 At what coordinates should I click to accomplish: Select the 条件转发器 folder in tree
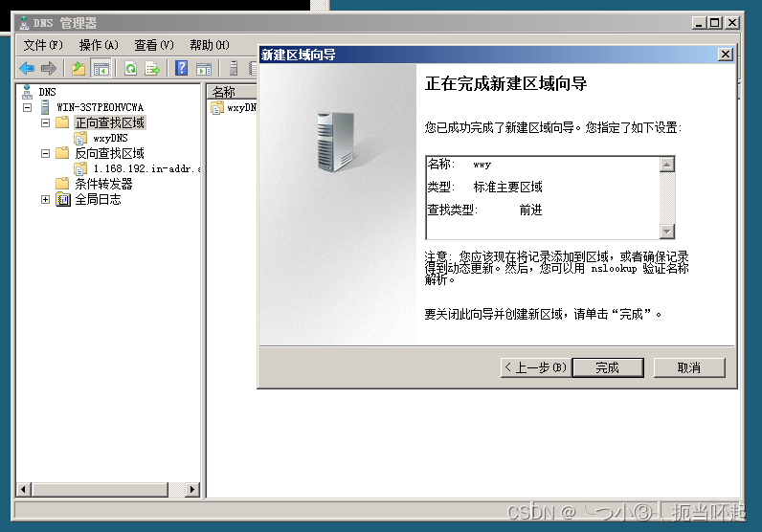103,184
